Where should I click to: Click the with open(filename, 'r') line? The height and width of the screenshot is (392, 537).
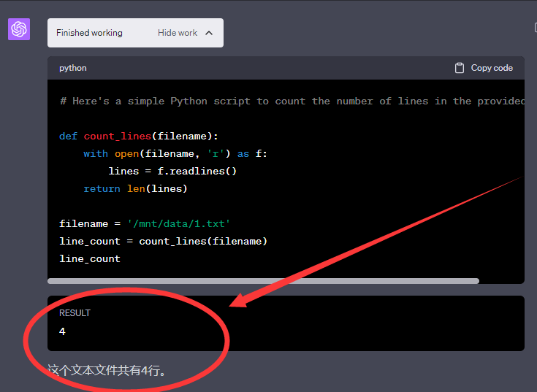tap(175, 154)
